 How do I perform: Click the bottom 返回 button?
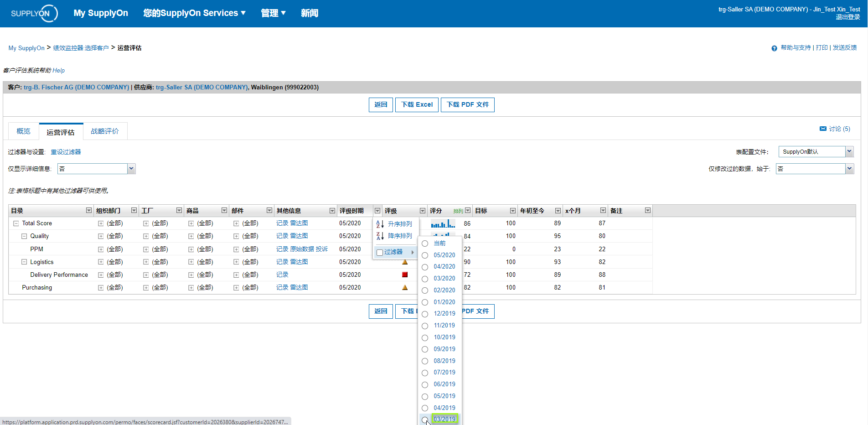tap(381, 311)
